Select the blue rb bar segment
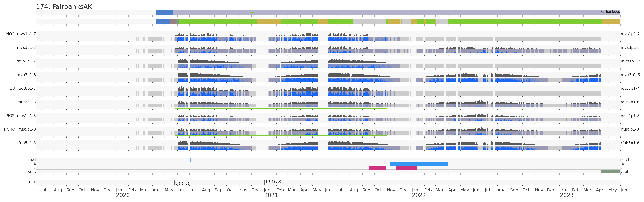 coord(419,164)
